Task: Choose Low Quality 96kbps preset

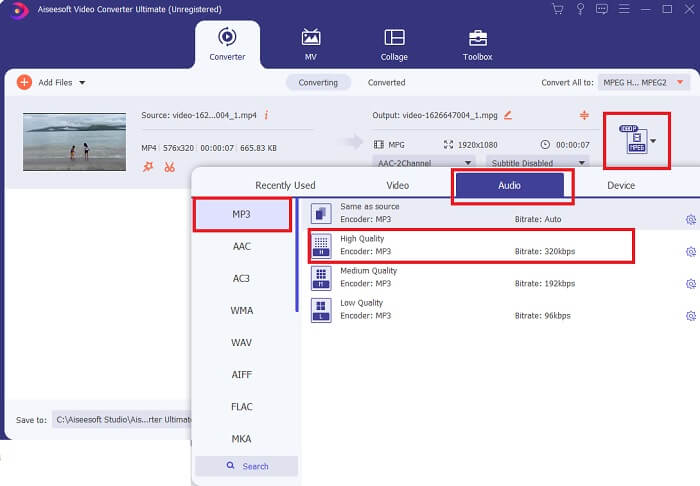Action: (x=501, y=310)
